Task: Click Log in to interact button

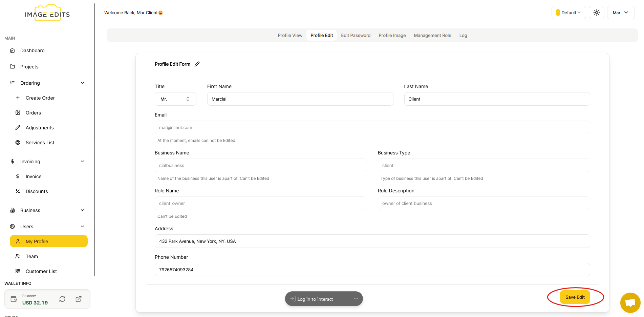Action: coord(315,299)
